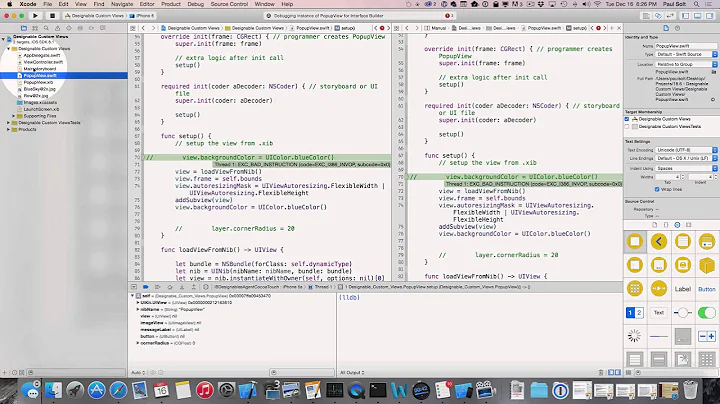Clear the debug console with trash icon
Screen dimensions: 720x404
tap(601, 372)
